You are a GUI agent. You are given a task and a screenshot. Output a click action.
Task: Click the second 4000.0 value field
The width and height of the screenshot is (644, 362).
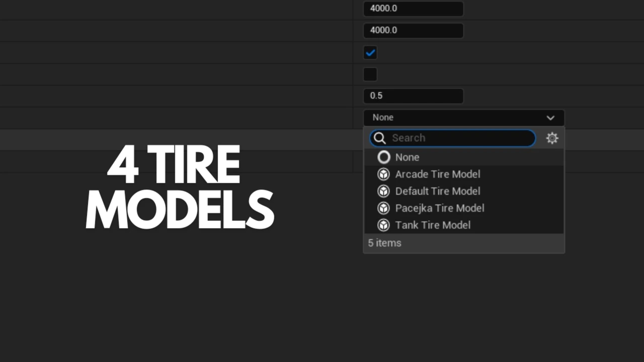[413, 31]
